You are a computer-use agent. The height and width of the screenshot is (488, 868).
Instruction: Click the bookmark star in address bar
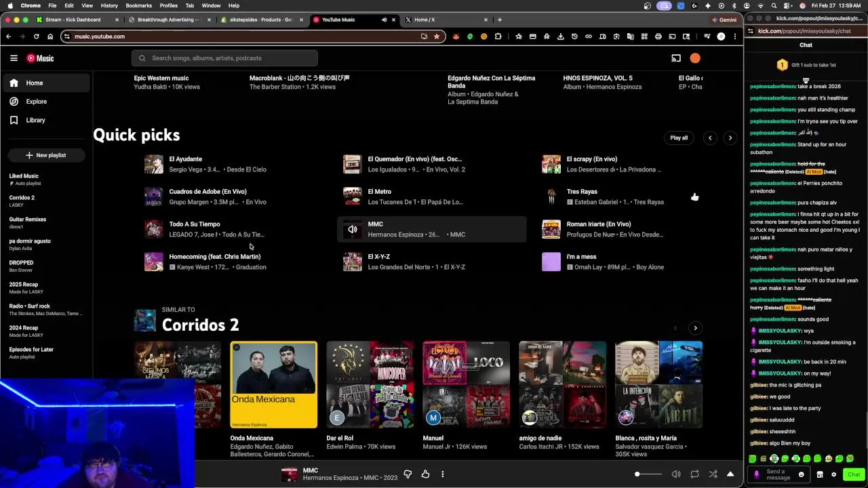pyautogui.click(x=437, y=37)
